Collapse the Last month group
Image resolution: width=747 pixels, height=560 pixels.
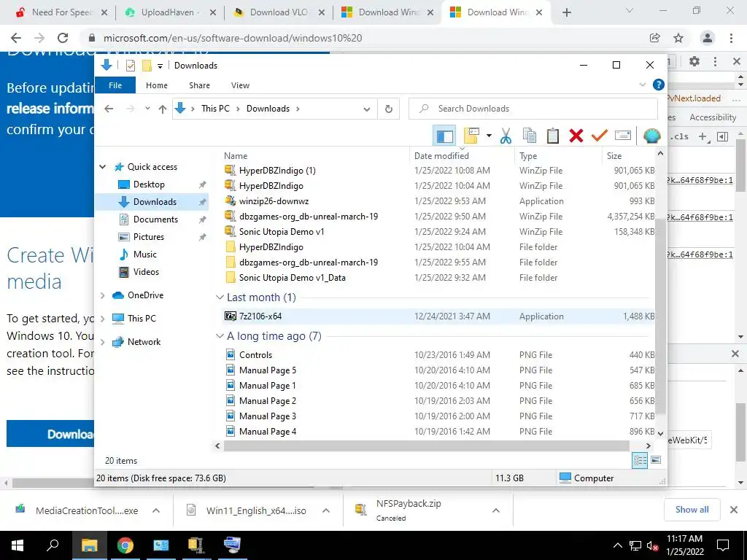pyautogui.click(x=219, y=297)
